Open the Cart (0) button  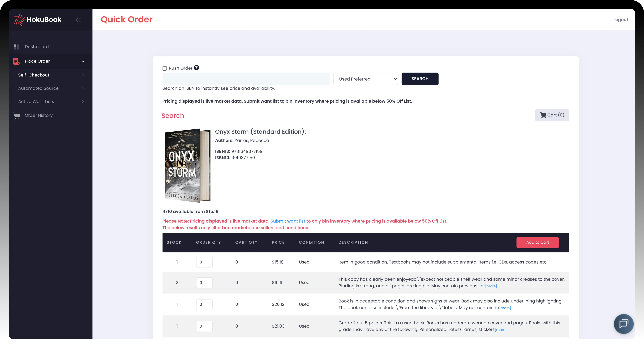pyautogui.click(x=552, y=115)
